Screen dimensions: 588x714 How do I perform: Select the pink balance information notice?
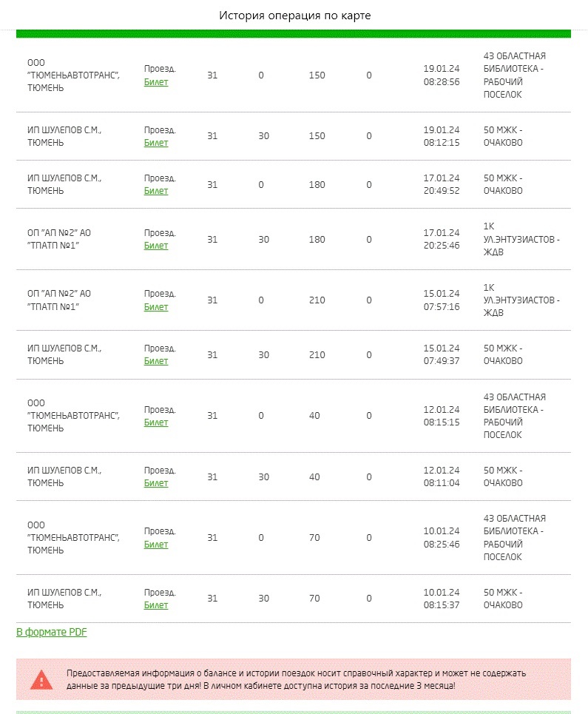(294, 679)
